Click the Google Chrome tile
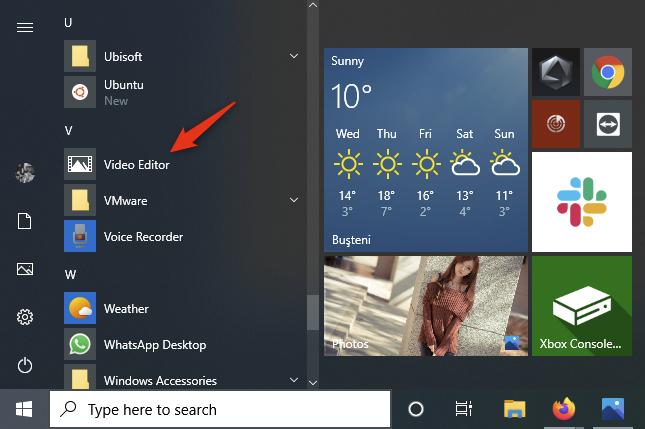 607,71
